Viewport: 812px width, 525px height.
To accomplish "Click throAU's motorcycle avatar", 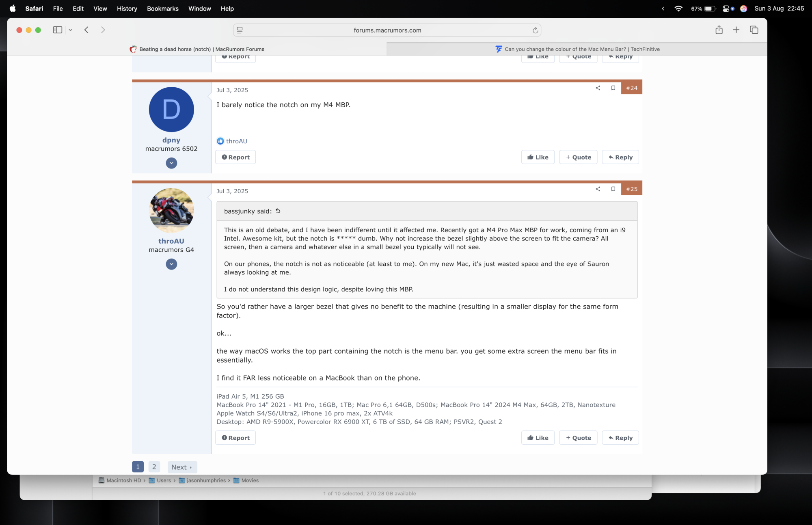I will [171, 210].
